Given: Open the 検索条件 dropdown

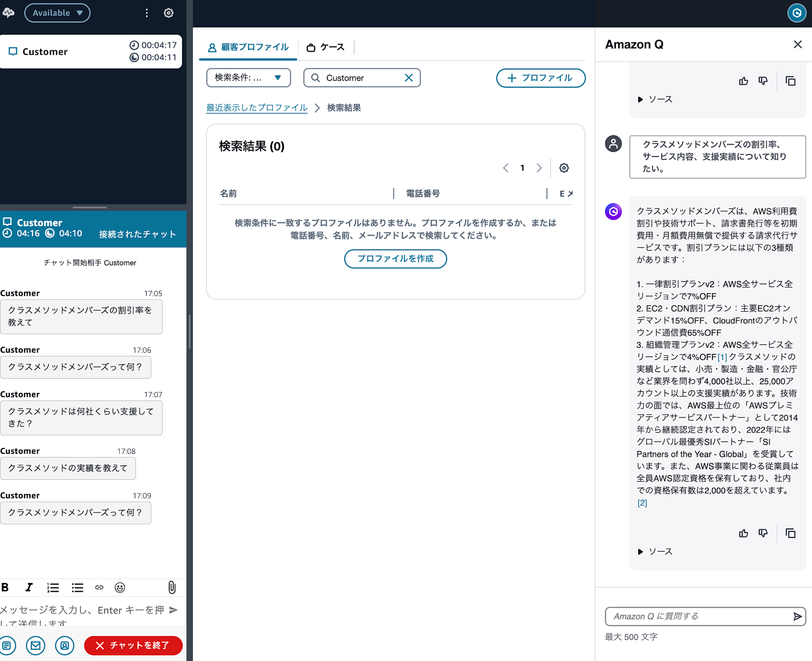Looking at the screenshot, I should coord(248,78).
